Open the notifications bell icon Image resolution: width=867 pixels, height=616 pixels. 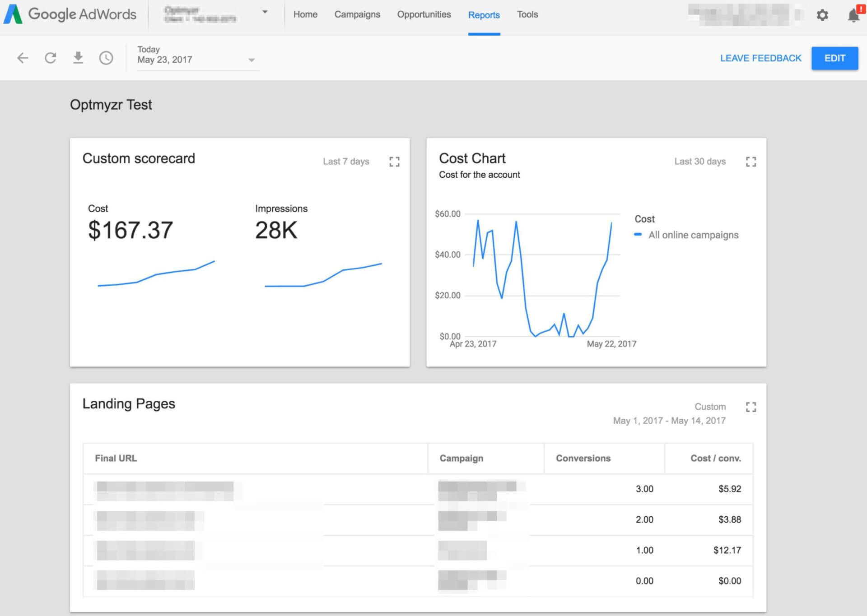pyautogui.click(x=853, y=15)
